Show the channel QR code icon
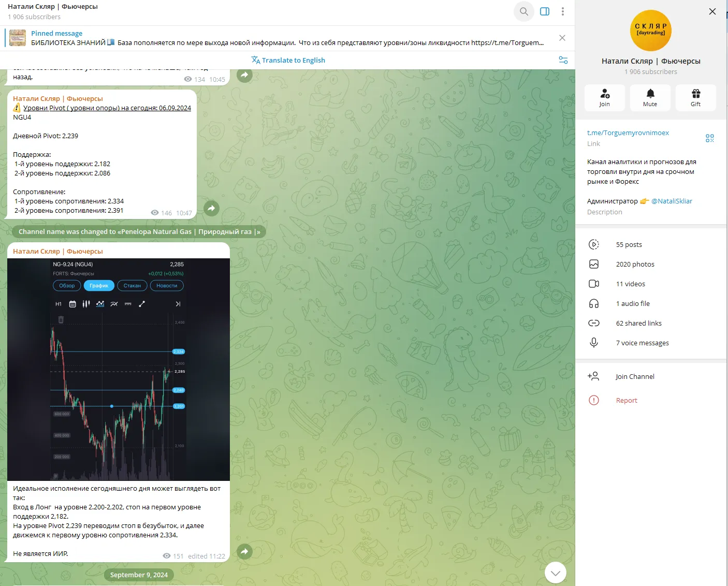The height and width of the screenshot is (586, 728). click(x=710, y=138)
